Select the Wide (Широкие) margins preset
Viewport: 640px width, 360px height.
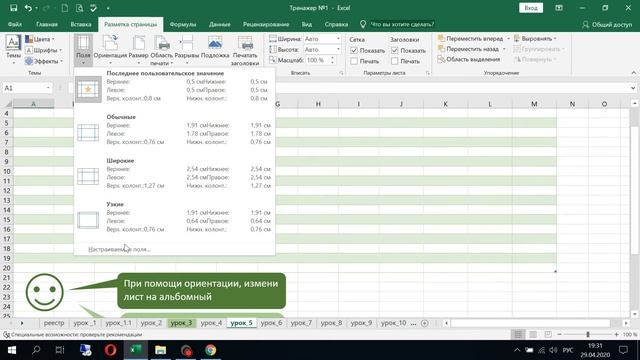174,173
